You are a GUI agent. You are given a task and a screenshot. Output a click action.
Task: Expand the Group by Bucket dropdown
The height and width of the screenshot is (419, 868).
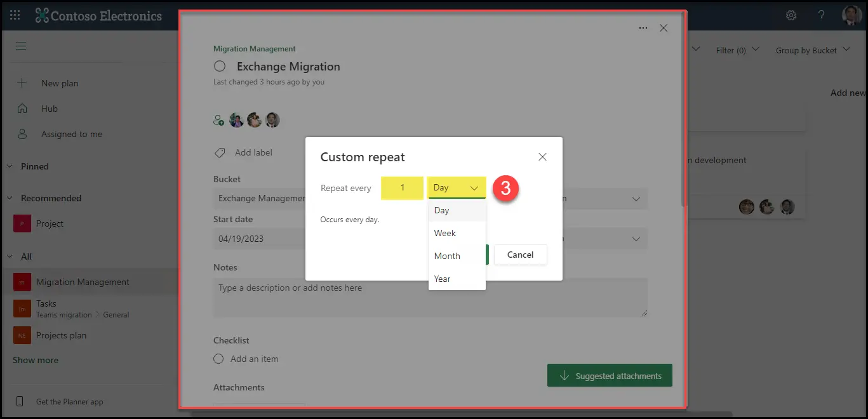coord(812,50)
